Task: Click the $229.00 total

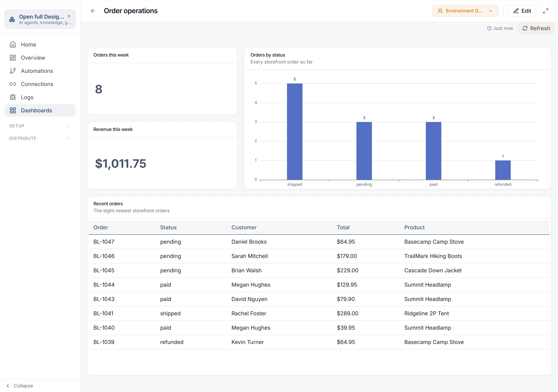Action: [347, 271]
